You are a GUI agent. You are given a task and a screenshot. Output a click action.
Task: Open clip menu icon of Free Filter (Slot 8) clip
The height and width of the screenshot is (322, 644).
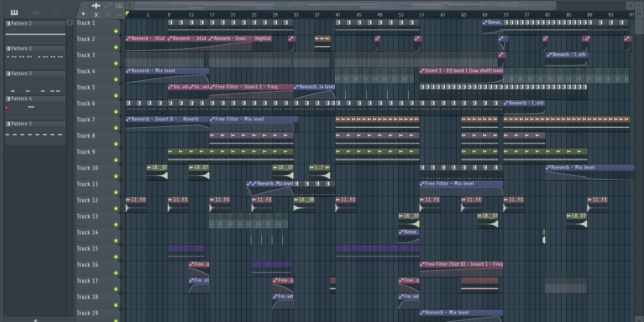(422, 264)
